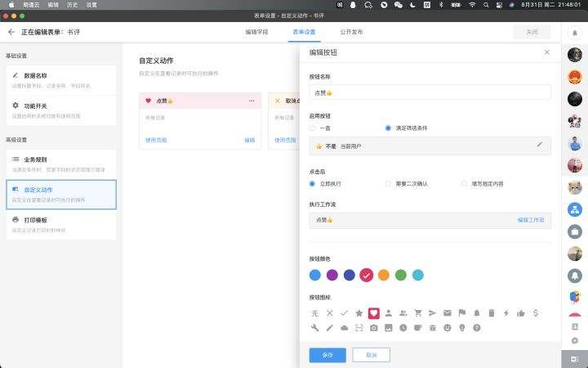Viewport: 588px width, 368px height.
Task: Click the pencil edit icon for filter condition
Action: pyautogui.click(x=539, y=145)
